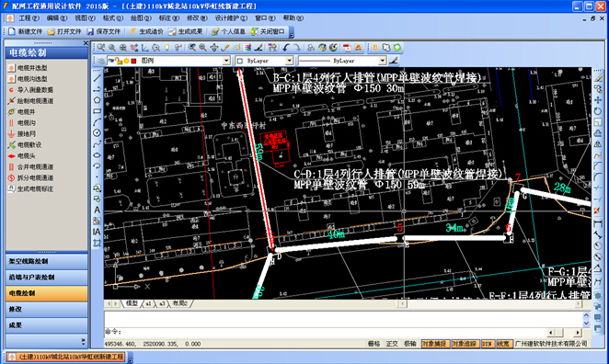Viewport: 609px width, 364px height.
Task: Switch to the 布局2 layout tab
Action: coord(179,303)
